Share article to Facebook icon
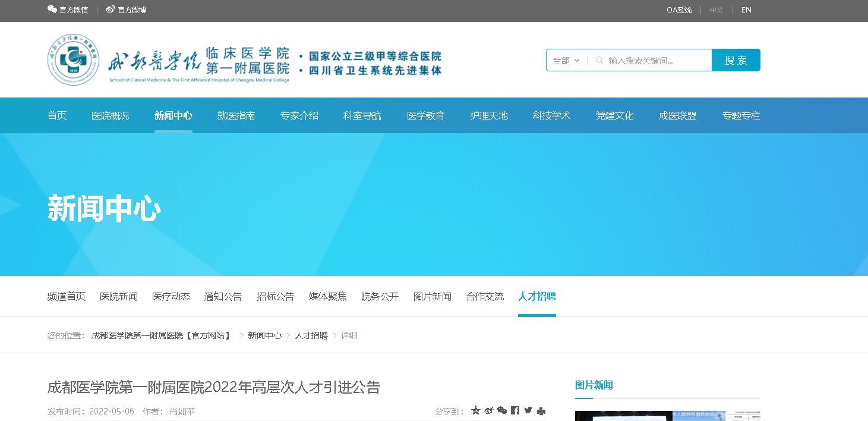868x421 pixels. tap(515, 410)
